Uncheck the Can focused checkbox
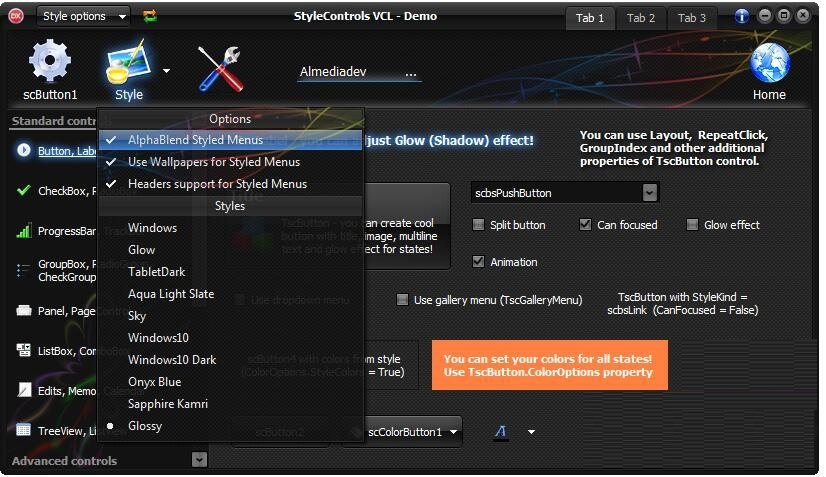Image resolution: width=826 pixels, height=477 pixels. [585, 225]
